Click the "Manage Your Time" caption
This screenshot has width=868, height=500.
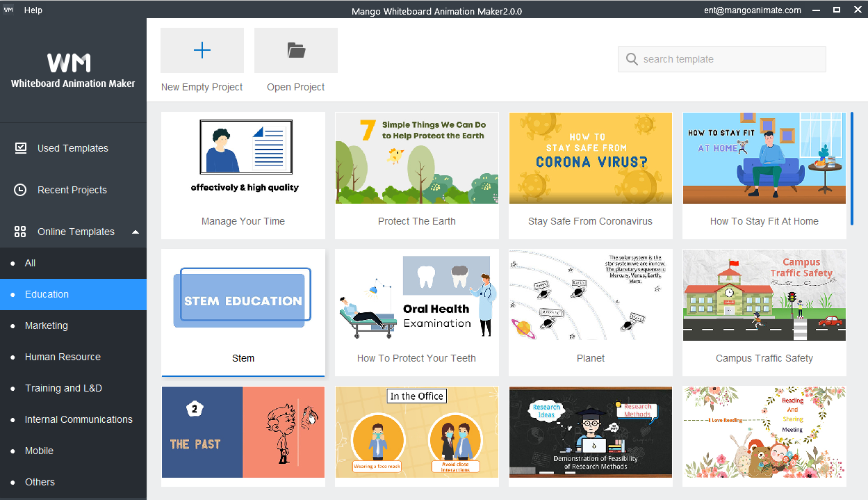(243, 221)
